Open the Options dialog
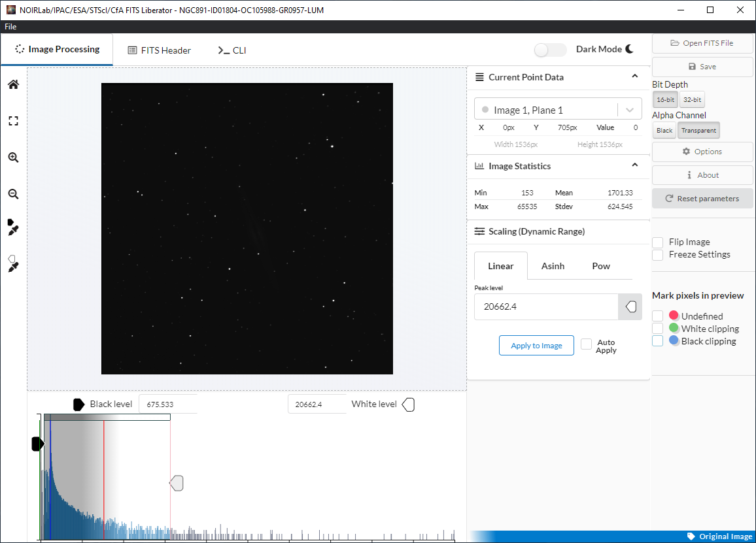 pyautogui.click(x=702, y=152)
